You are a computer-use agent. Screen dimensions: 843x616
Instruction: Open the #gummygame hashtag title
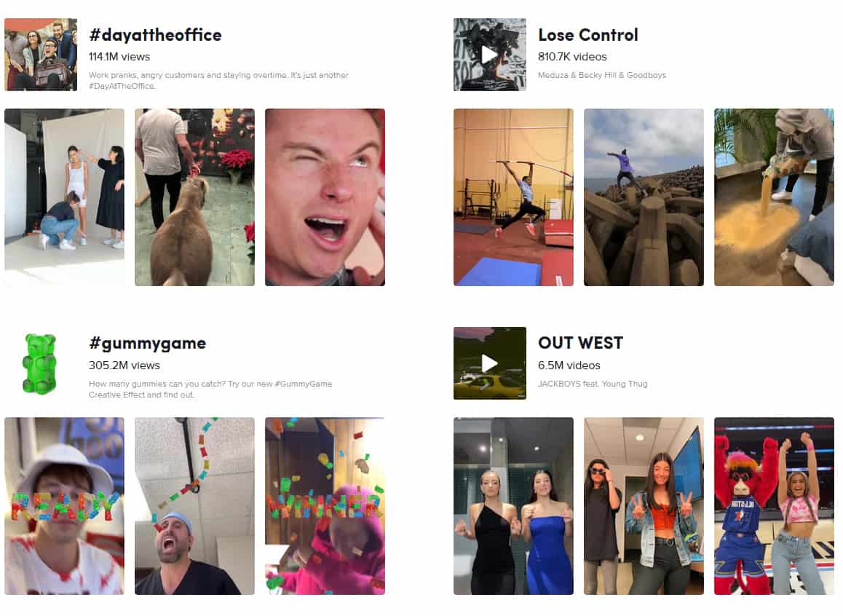click(x=147, y=343)
